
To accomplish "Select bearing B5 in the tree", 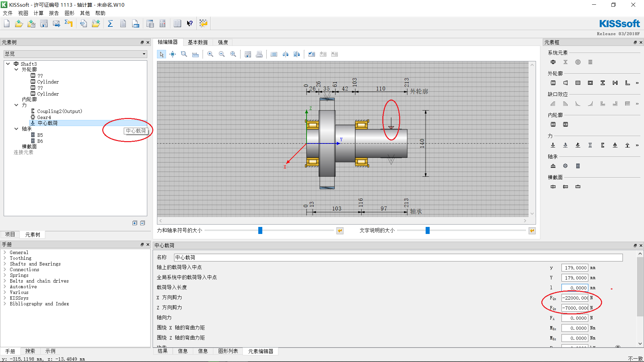I will [40, 135].
